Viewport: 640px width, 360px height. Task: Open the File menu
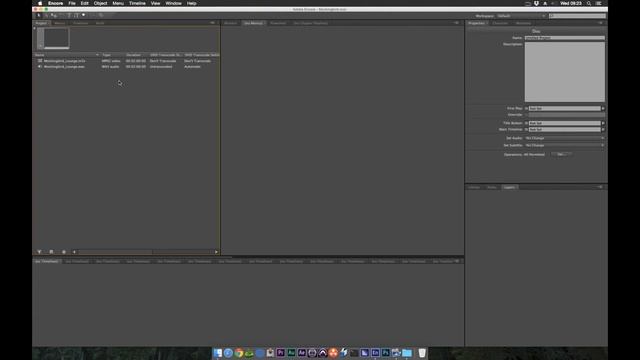72,3
